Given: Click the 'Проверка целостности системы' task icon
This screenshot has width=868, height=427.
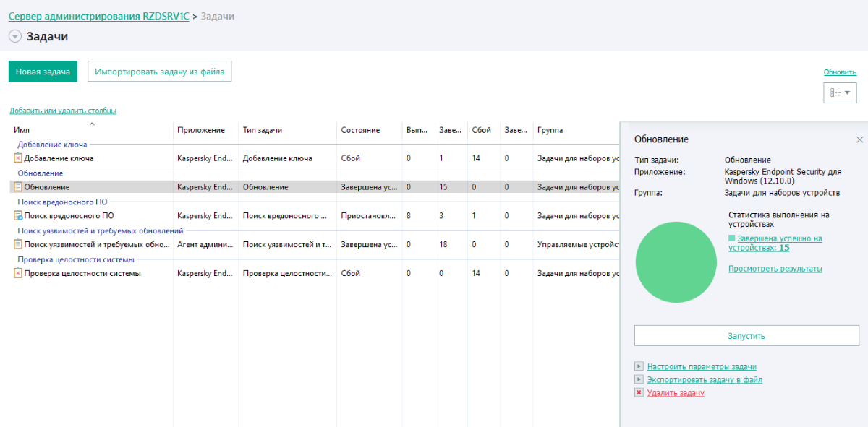Looking at the screenshot, I should [x=18, y=274].
